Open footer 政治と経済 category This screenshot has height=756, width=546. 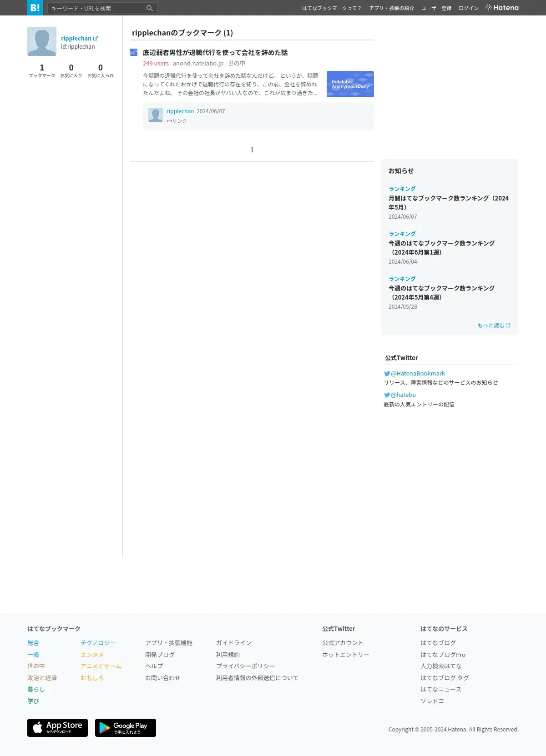[42, 678]
